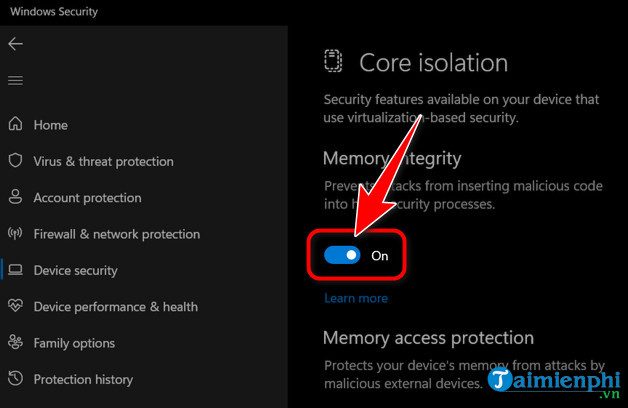Click the Account protection person icon
Viewport: 628px width, 408px height.
click(x=15, y=198)
